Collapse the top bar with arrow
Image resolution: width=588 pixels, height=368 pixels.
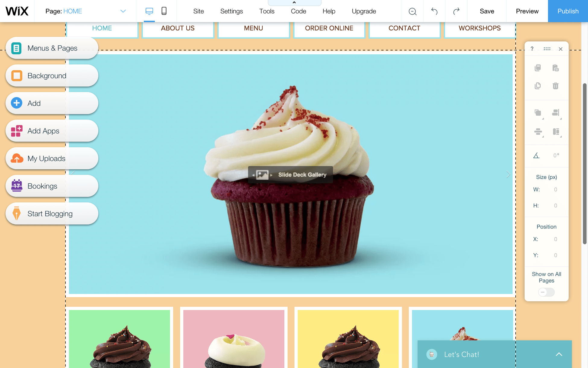point(294,3)
